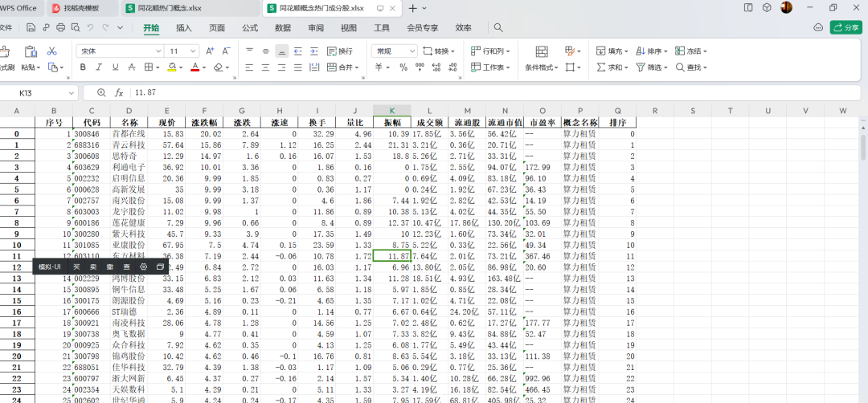This screenshot has width=868, height=403.
Task: Click the 买 button on floating bar
Action: click(76, 267)
